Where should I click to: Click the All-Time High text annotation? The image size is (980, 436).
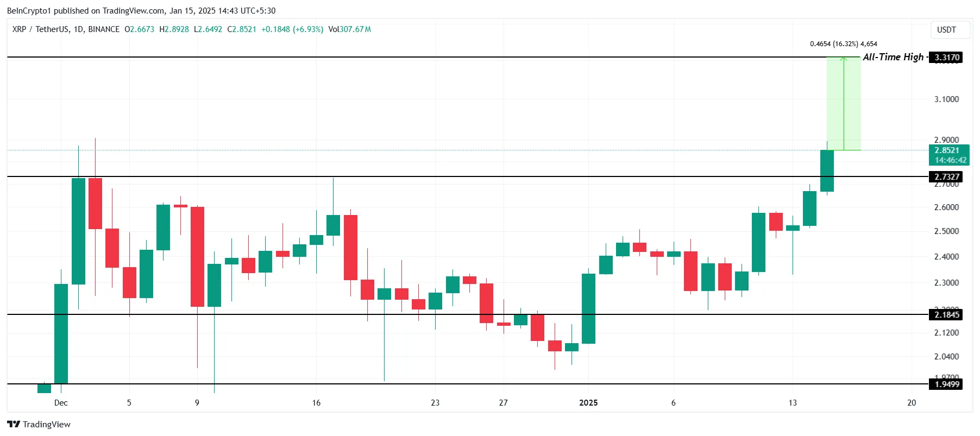pyautogui.click(x=893, y=57)
